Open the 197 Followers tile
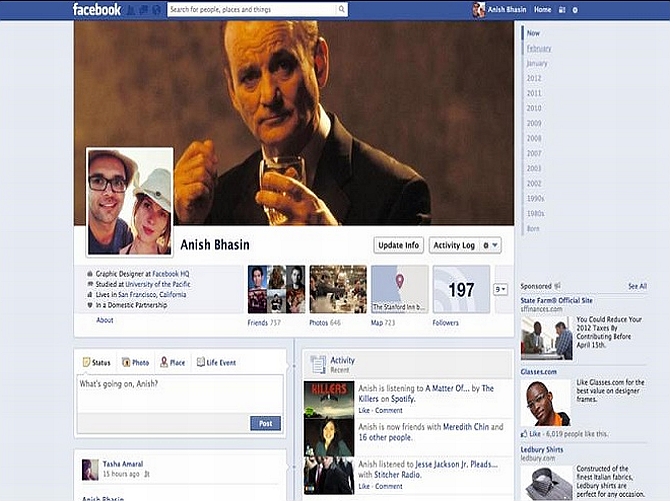The width and height of the screenshot is (670, 501). (x=461, y=289)
